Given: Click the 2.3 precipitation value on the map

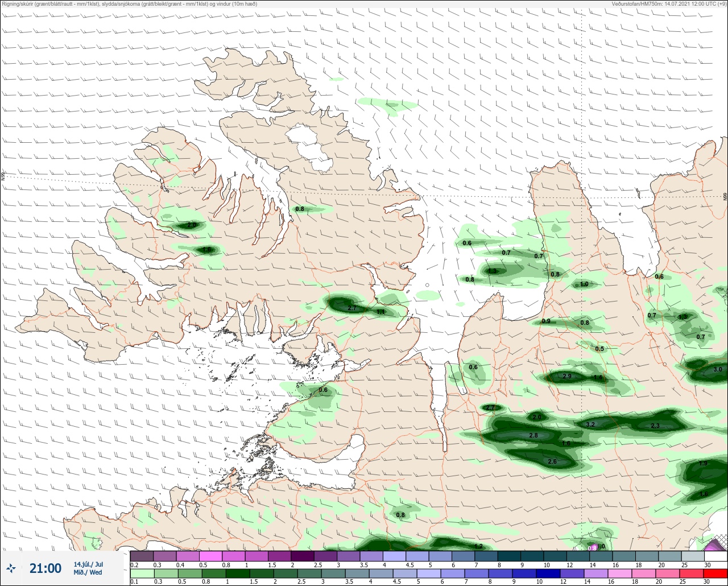Looking at the screenshot, I should point(655,426).
